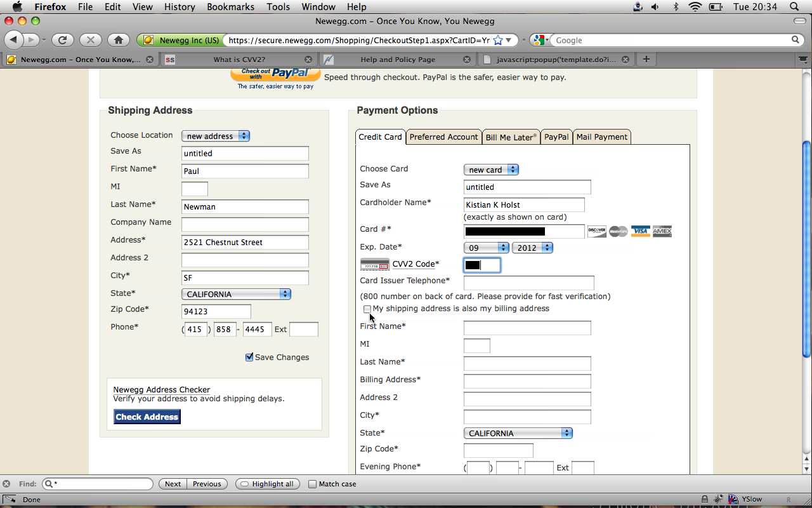The height and width of the screenshot is (508, 812).
Task: Click the search magnifier in search box
Action: click(x=796, y=40)
